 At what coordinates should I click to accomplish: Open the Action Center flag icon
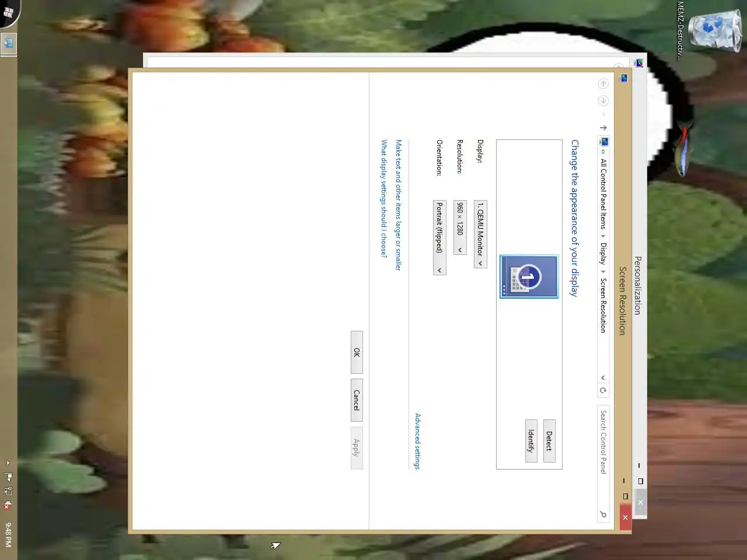tap(8, 477)
